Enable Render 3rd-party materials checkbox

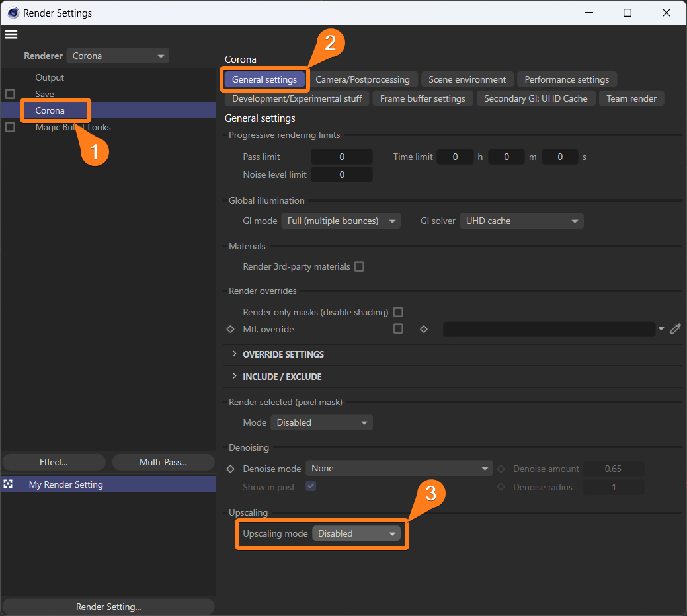359,266
